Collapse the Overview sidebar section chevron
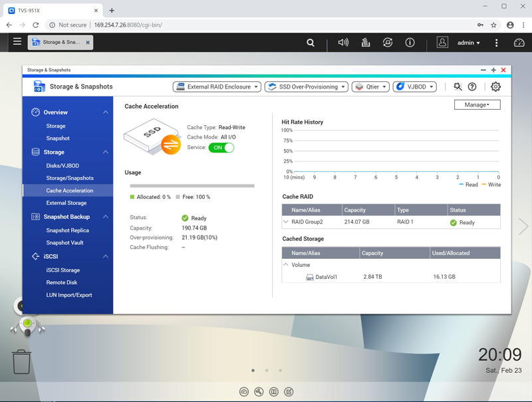The width and height of the screenshot is (532, 402). pyautogui.click(x=106, y=112)
